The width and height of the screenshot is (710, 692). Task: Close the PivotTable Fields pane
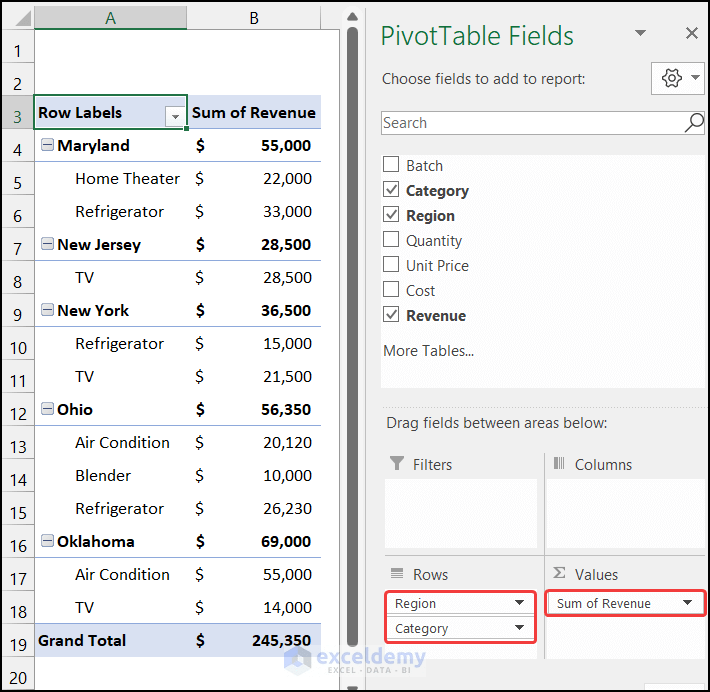691,33
